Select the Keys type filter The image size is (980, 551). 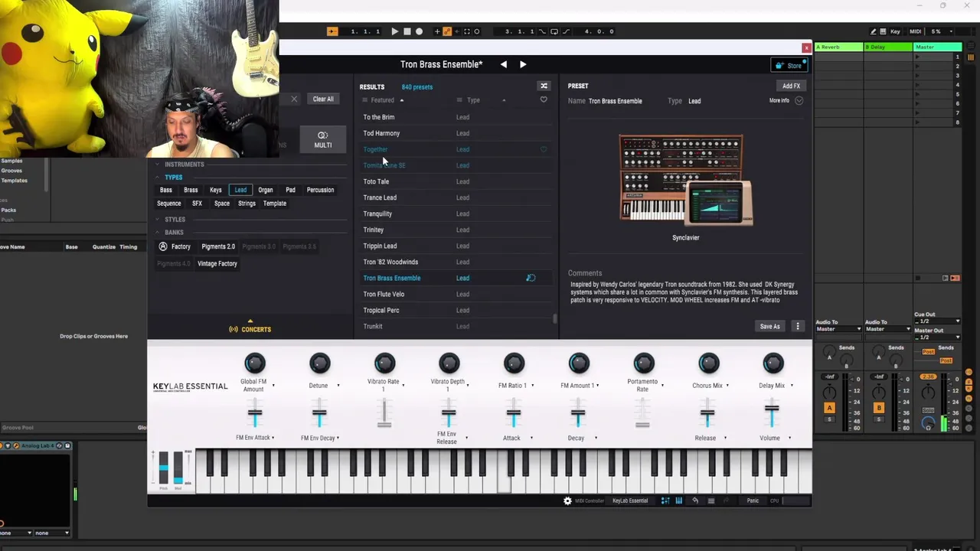click(216, 190)
